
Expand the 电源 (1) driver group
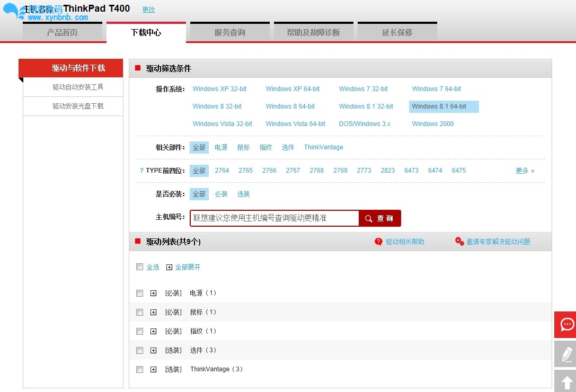[x=154, y=293]
